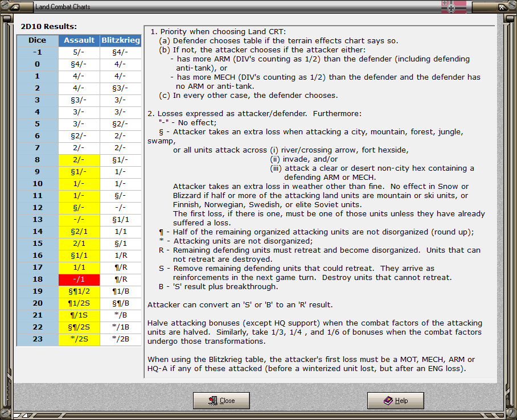This screenshot has width=517, height=420.
Task: Click Assault result §¶/2S for dice 22
Action: [x=79, y=327]
